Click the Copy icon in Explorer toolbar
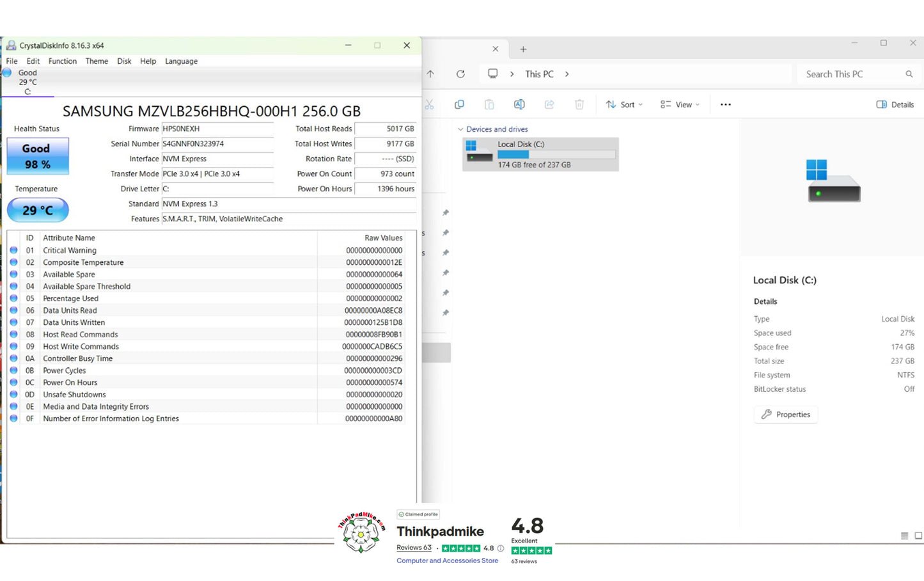This screenshot has height=581, width=924. 459,105
